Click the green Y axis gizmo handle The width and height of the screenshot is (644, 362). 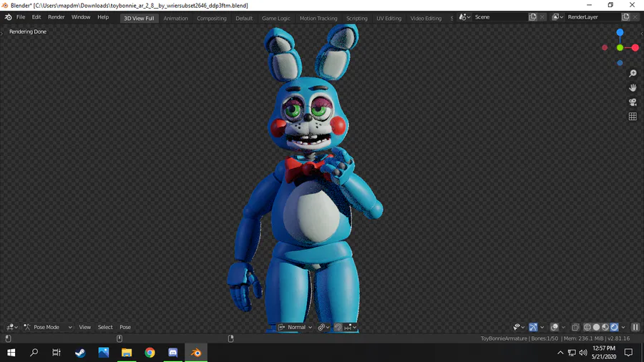tap(620, 48)
